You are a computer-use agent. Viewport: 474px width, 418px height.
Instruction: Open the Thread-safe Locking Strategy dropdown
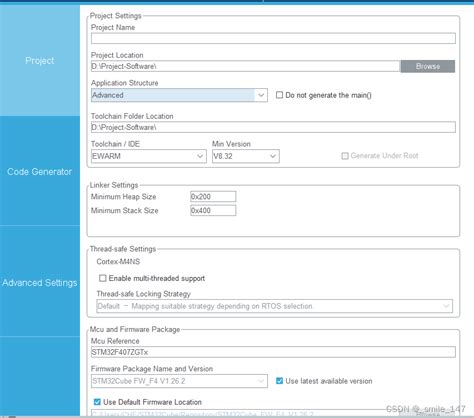(274, 306)
